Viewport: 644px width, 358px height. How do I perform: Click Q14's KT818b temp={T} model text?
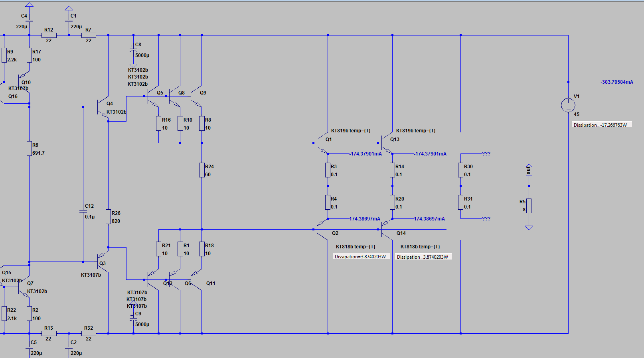[420, 247]
